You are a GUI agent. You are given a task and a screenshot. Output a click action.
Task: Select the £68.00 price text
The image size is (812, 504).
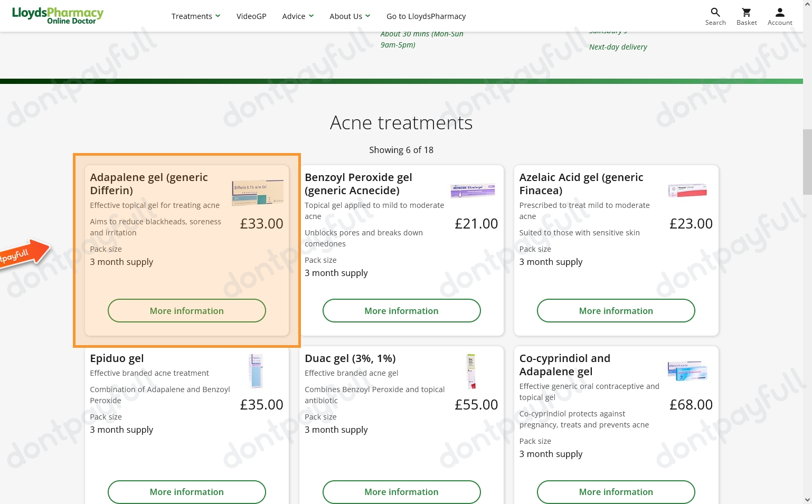pos(691,405)
